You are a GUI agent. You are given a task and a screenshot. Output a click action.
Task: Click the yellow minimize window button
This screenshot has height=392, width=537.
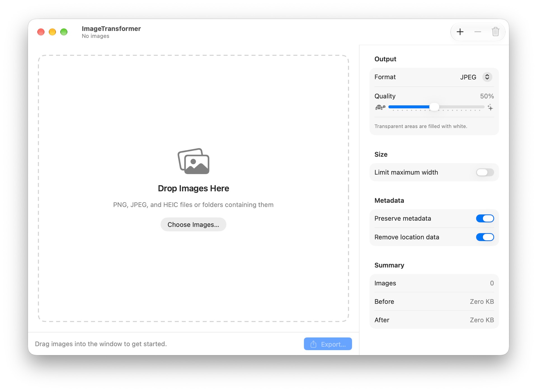click(52, 32)
